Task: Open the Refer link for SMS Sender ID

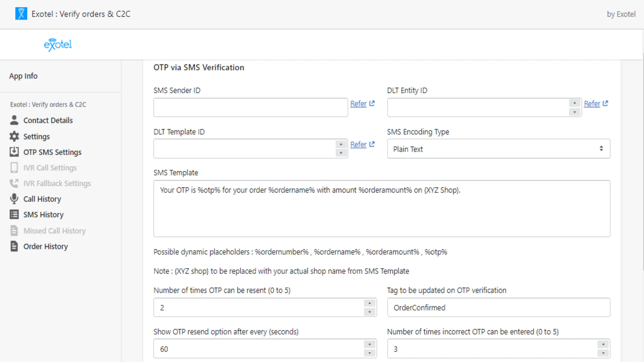Action: click(358, 103)
